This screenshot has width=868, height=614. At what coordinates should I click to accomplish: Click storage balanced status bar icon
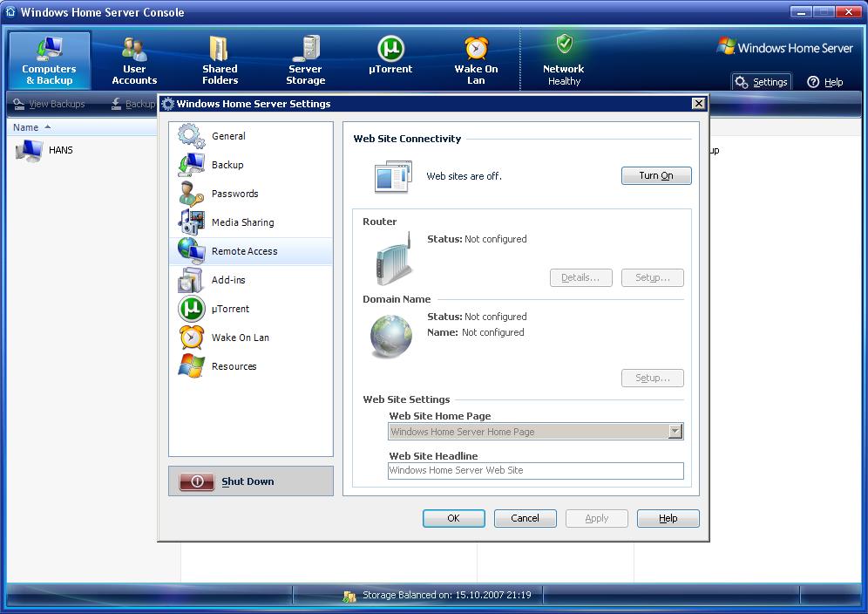coord(349,597)
